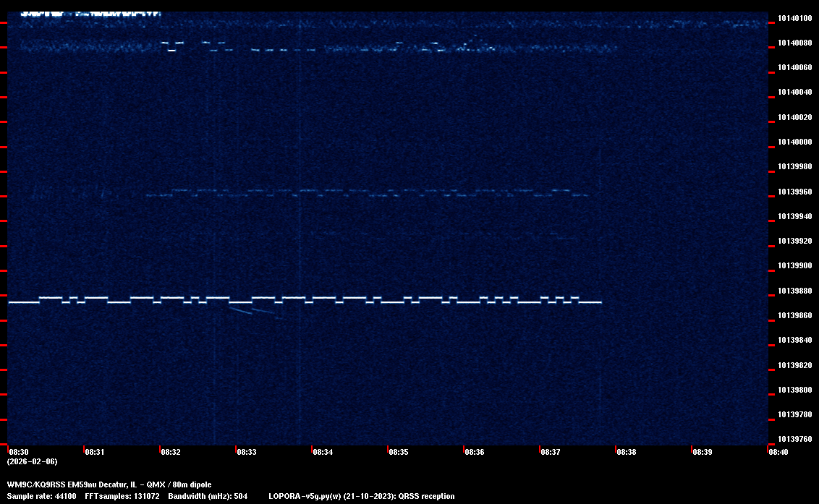Click the 10139880 frequency label
Image resolution: width=819 pixels, height=504 pixels.
tap(794, 291)
